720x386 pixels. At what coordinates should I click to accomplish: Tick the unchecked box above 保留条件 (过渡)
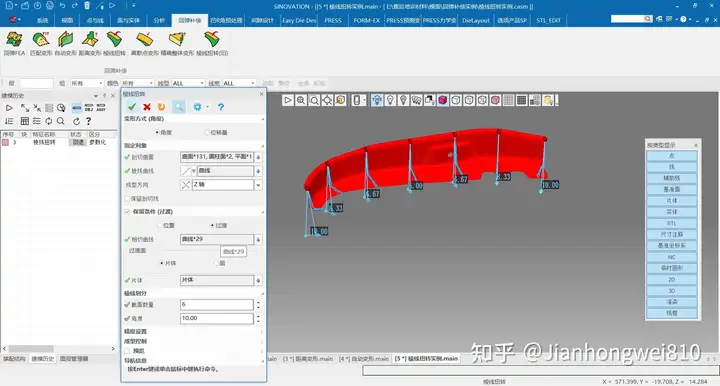coord(127,199)
